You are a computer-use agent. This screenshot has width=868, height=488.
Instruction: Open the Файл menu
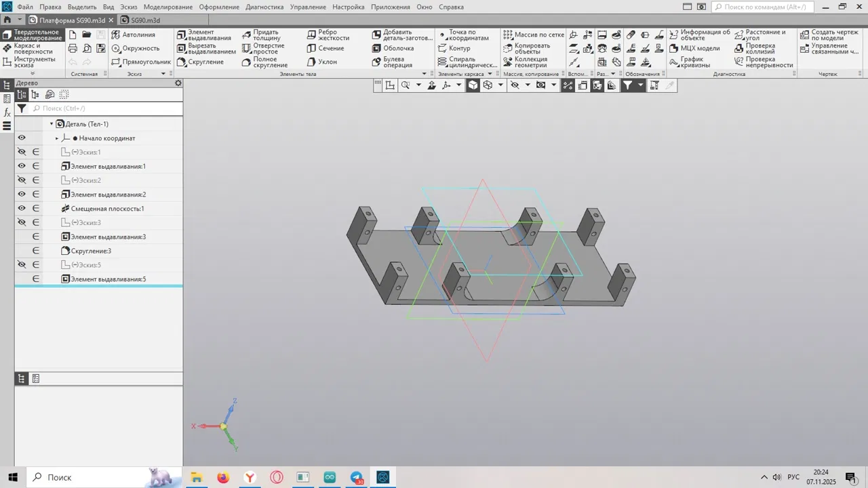pos(25,7)
